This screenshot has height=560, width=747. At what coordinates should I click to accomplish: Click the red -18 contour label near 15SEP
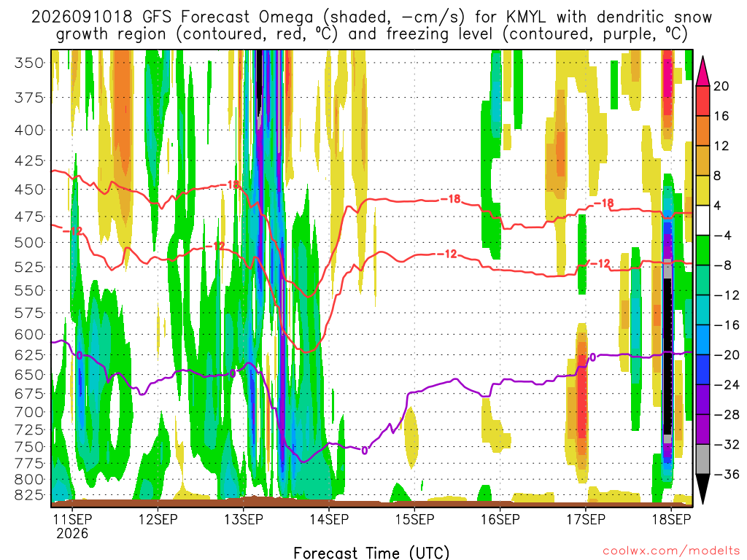[x=450, y=198]
